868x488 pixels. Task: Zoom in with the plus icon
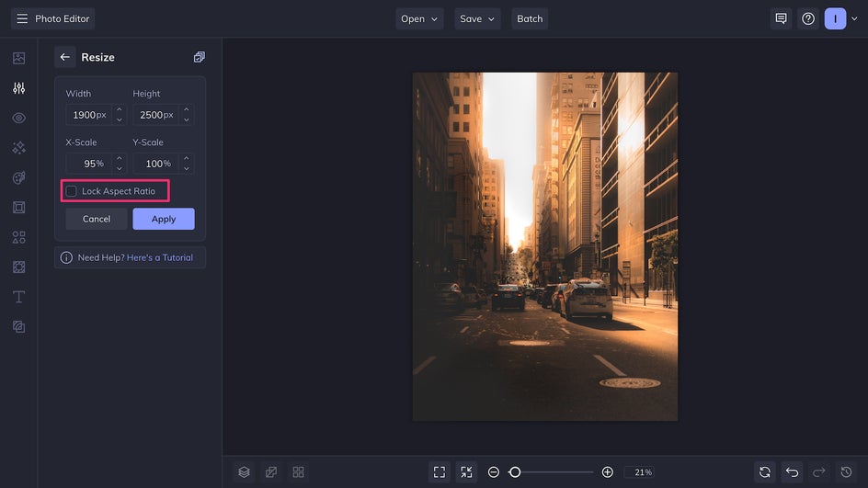[x=607, y=472]
